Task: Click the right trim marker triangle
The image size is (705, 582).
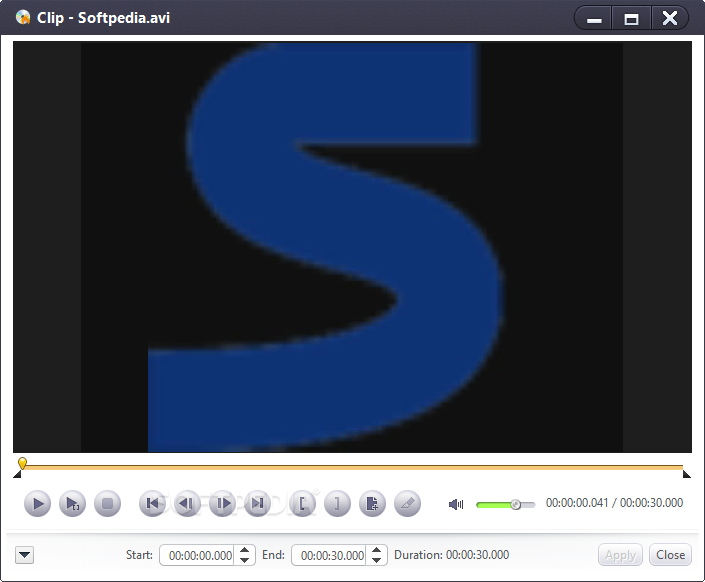Action: coord(687,474)
